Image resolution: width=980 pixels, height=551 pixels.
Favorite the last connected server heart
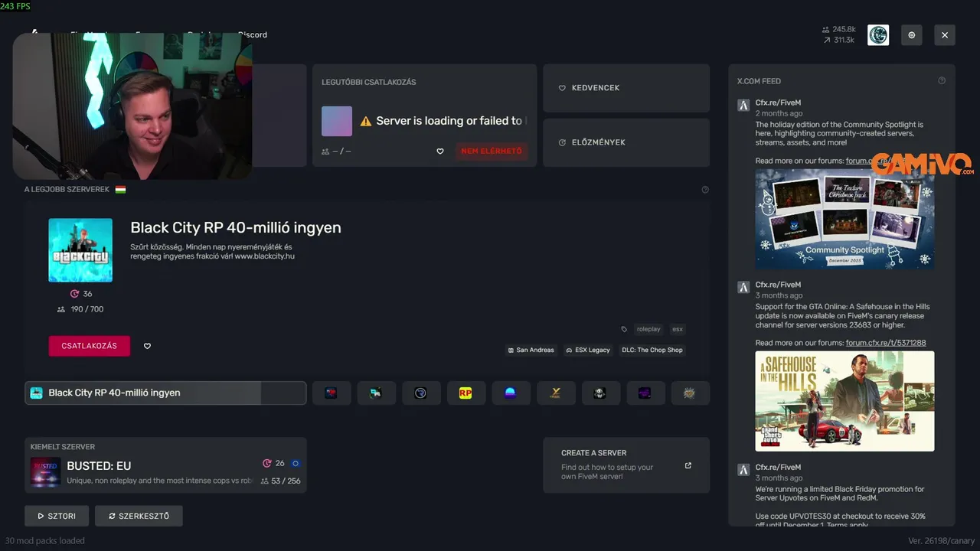click(440, 152)
